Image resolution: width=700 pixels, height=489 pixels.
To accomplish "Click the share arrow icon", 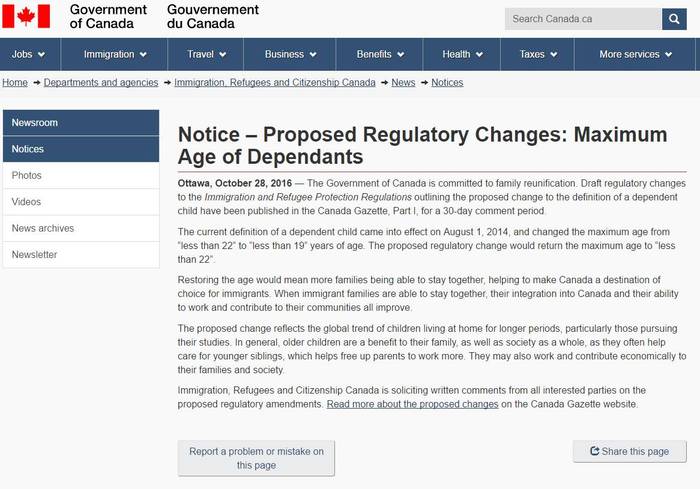I will (594, 451).
